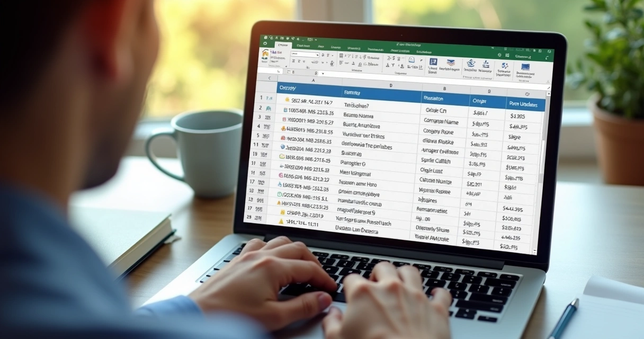This screenshot has height=339, width=644.
Task: Click the stacked layers icon in the ribbon
Action: [450, 63]
